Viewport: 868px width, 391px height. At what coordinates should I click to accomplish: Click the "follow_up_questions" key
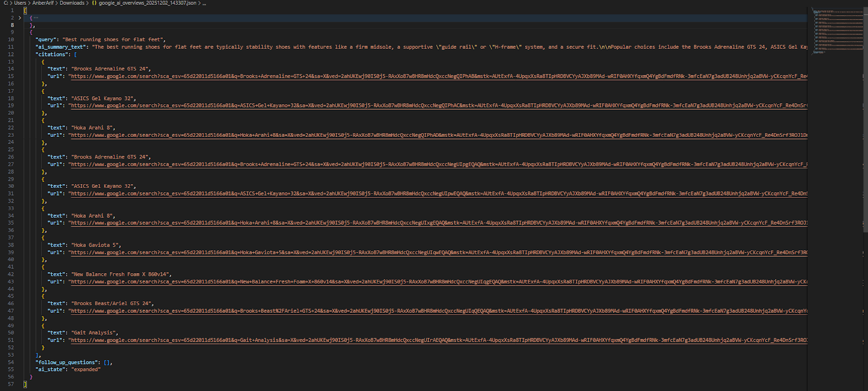[x=67, y=362]
